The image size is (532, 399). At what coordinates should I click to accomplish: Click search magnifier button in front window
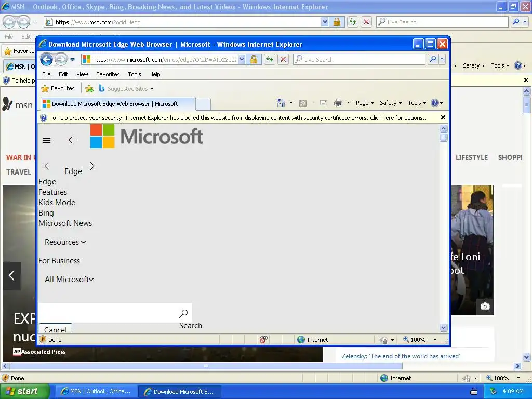433,60
